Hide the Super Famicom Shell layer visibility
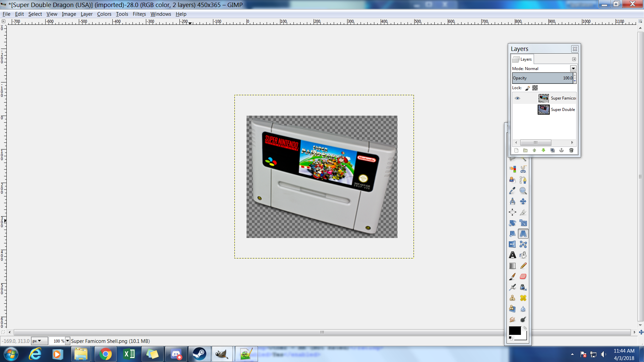This screenshot has height=362, width=644. (517, 98)
